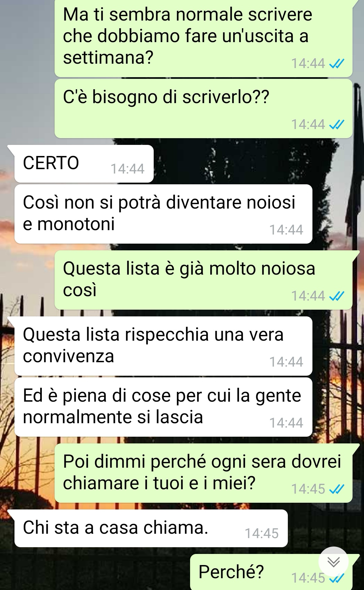
Task: Tap read checkmarks on 'settimana?' message
Action: tap(336, 63)
